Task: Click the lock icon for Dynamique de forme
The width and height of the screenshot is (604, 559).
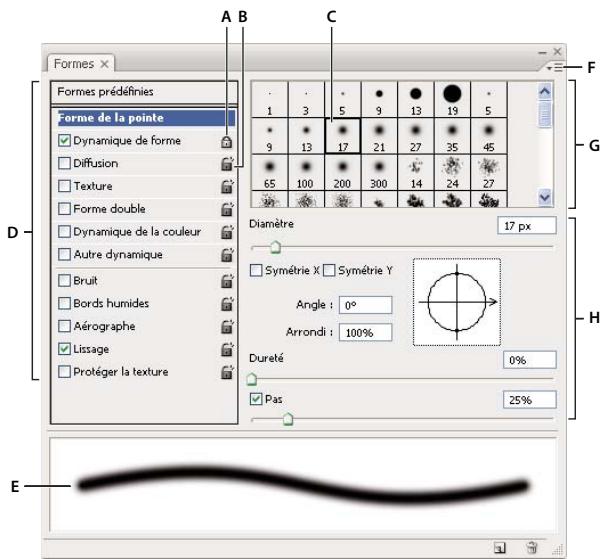Action: pos(226,141)
